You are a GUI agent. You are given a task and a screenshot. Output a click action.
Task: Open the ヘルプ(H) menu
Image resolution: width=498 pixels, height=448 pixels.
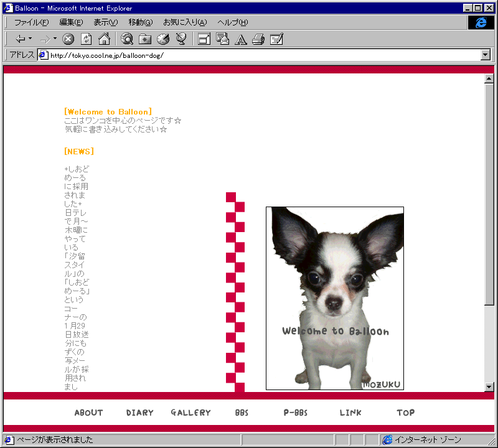232,22
